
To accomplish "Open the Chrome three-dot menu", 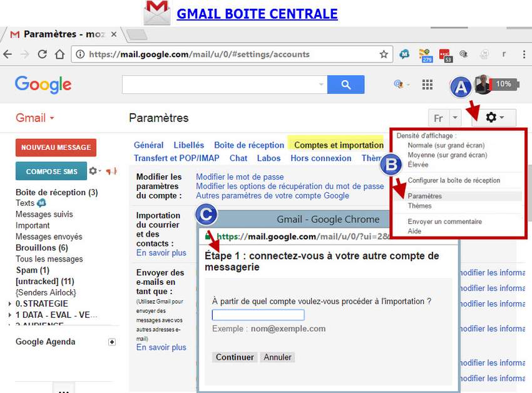I will (524, 54).
